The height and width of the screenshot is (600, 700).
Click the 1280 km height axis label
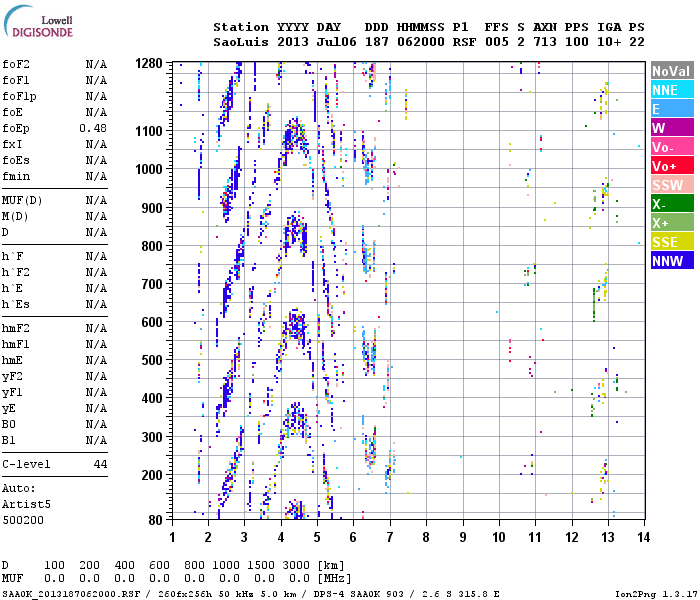149,63
